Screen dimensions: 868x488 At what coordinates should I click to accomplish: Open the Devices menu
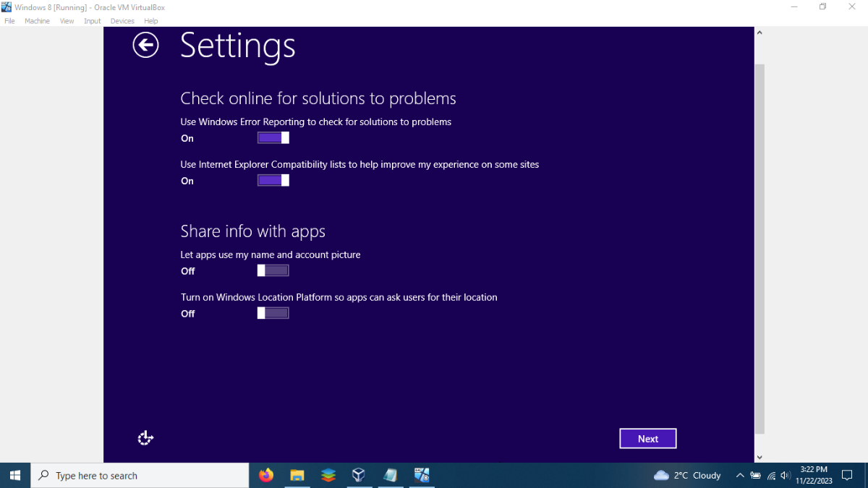pyautogui.click(x=122, y=21)
